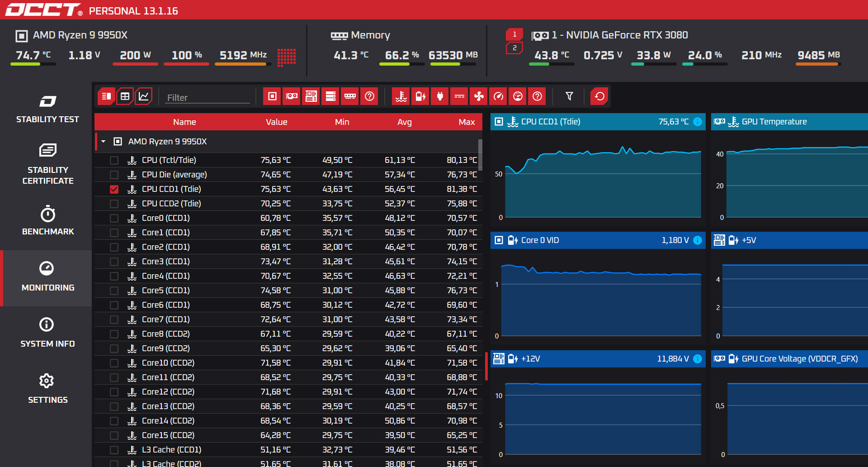Image resolution: width=868 pixels, height=467 pixels.
Task: Toggle usage load sensor type filter
Action: coord(518,96)
